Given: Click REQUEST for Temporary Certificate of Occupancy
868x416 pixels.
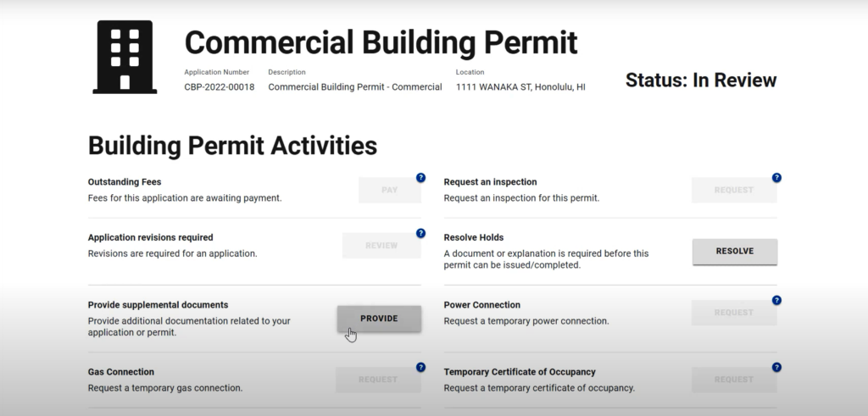Looking at the screenshot, I should (734, 380).
